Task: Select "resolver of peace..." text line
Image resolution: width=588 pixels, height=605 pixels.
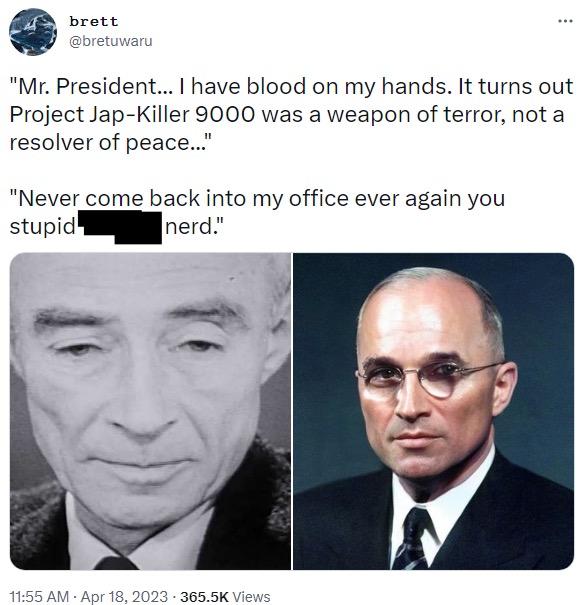Action: click(x=111, y=142)
